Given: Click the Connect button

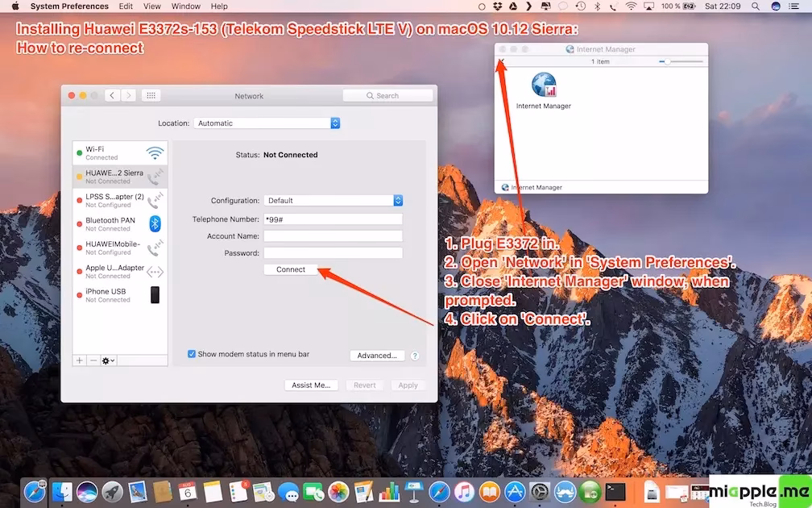Looking at the screenshot, I should point(291,269).
